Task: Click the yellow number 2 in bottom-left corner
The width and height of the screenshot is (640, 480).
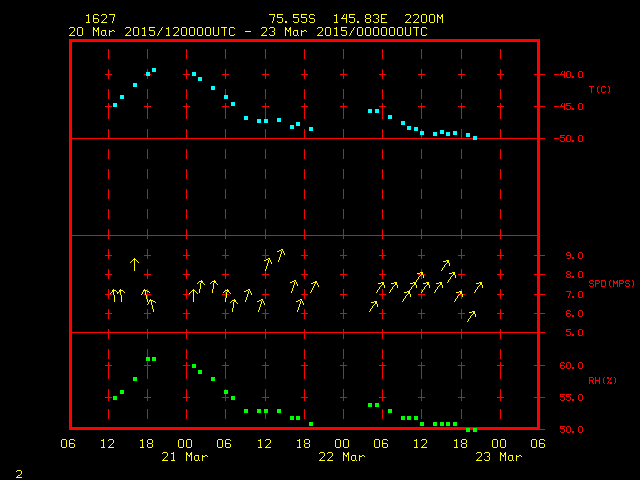Action: (x=18, y=472)
